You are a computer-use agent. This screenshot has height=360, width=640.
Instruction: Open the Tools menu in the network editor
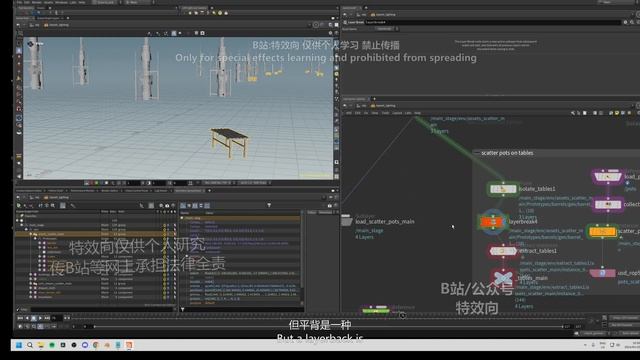click(385, 113)
